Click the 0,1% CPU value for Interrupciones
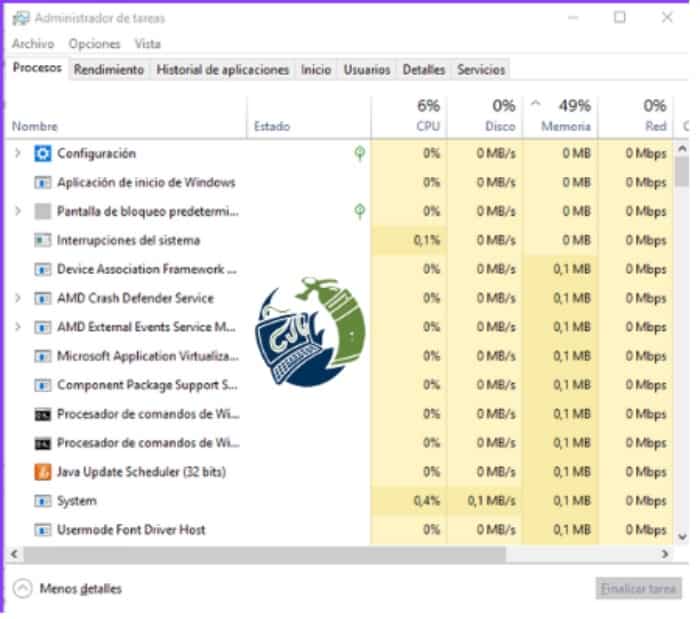Image resolution: width=700 pixels, height=619 pixels. point(427,241)
